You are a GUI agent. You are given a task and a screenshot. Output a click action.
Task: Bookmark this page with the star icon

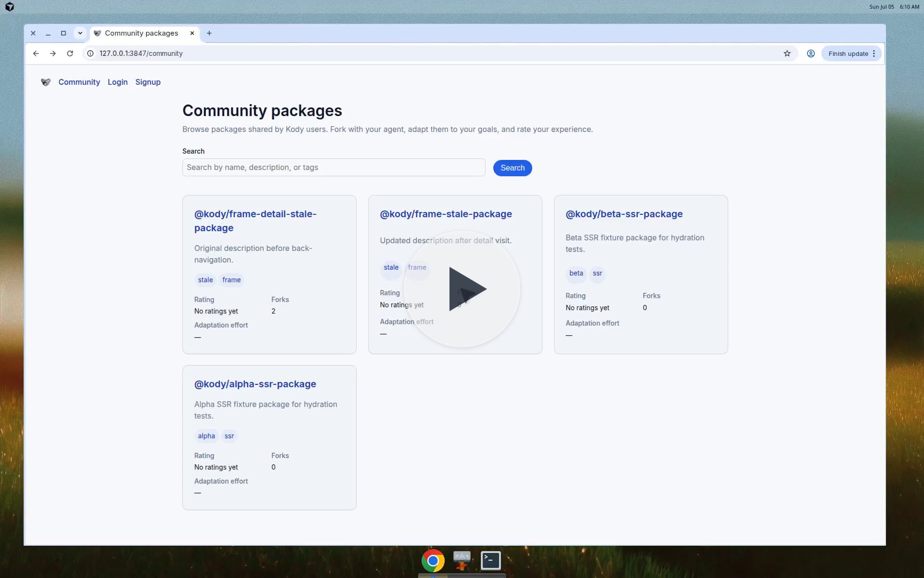pyautogui.click(x=787, y=53)
